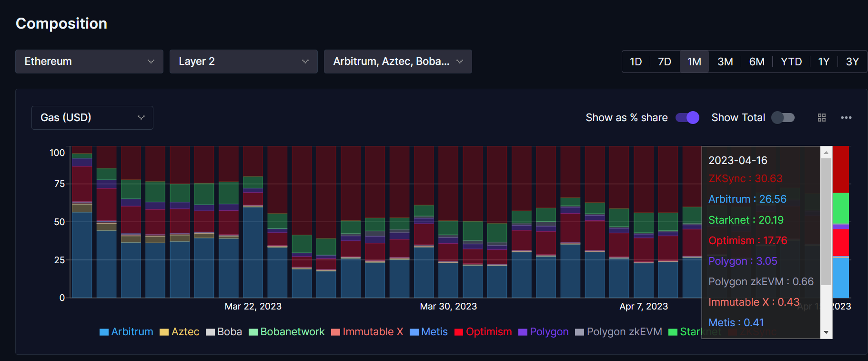Click the Polygon zkEVM : 0.66 tooltip entry
The width and height of the screenshot is (868, 361).
coord(761,281)
